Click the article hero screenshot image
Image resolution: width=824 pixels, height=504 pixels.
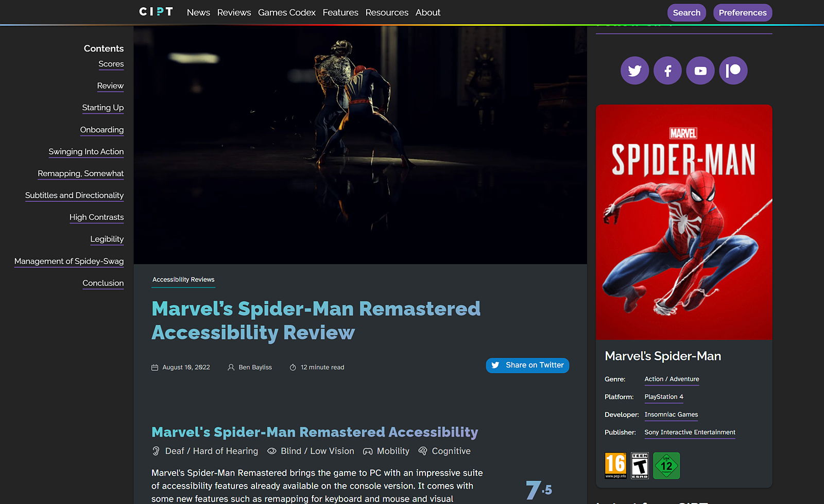[x=360, y=145]
